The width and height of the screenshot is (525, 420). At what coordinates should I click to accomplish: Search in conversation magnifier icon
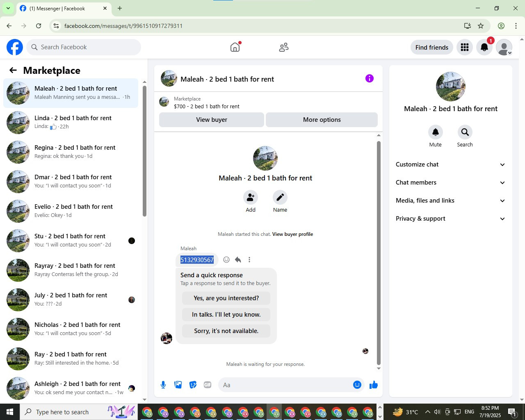[x=465, y=132]
